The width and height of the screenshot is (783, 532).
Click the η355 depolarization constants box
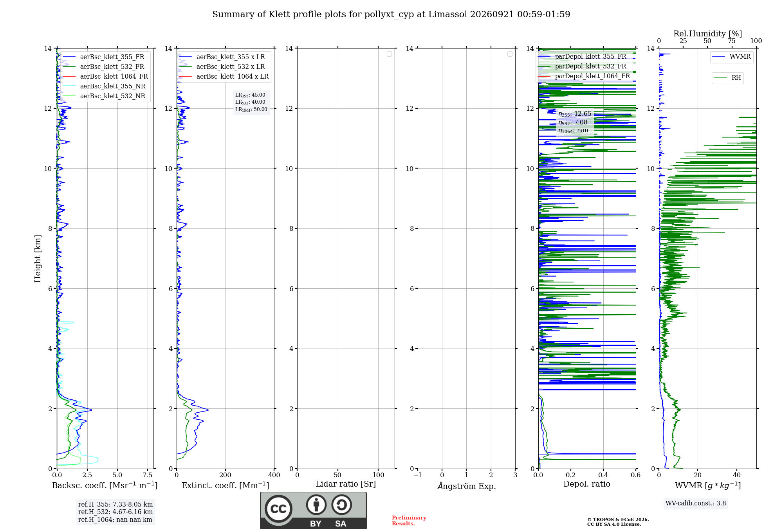[x=575, y=122]
